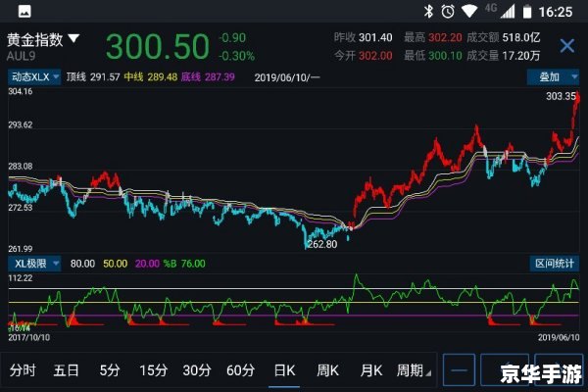The image size is (588, 392).
Task: Tap the 2019/06/10 end date label
Action: pyautogui.click(x=559, y=337)
